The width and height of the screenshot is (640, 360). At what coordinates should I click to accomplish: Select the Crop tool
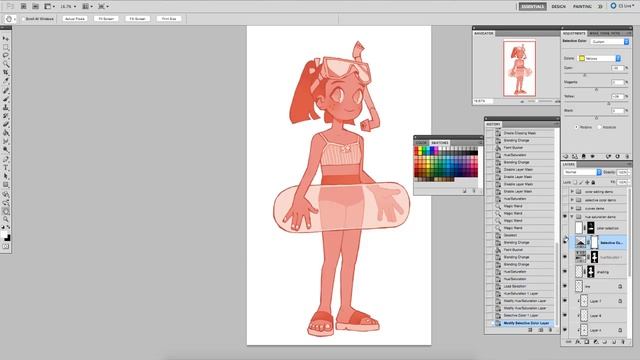pyautogui.click(x=6, y=73)
